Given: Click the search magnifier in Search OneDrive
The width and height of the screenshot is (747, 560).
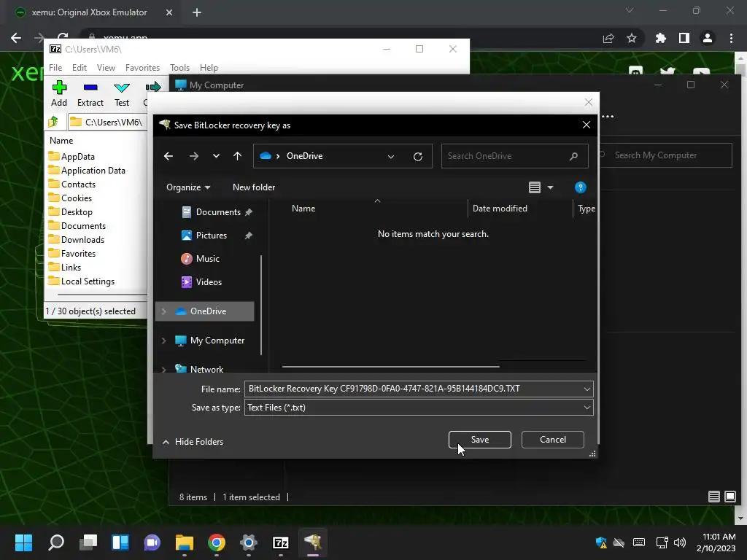Looking at the screenshot, I should (573, 156).
